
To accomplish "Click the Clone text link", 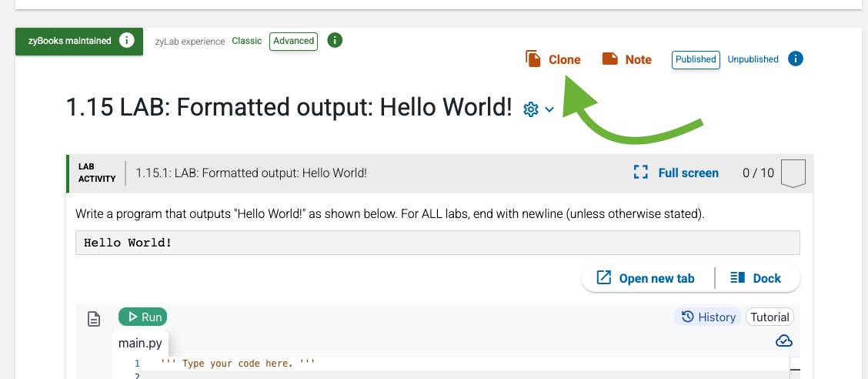I will point(565,60).
